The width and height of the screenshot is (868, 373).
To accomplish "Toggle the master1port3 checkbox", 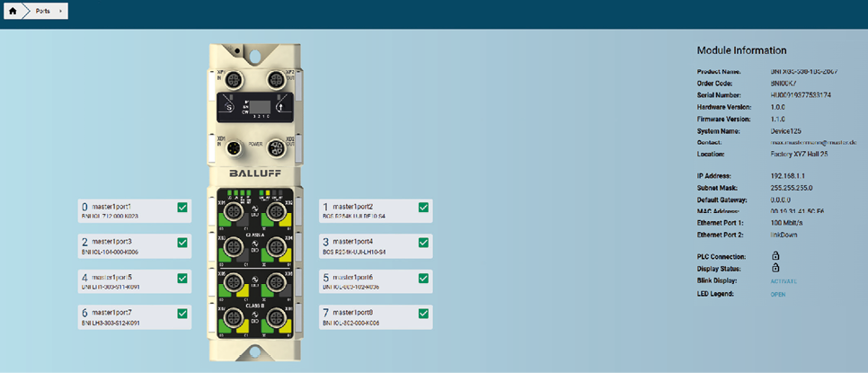I will pos(182,243).
